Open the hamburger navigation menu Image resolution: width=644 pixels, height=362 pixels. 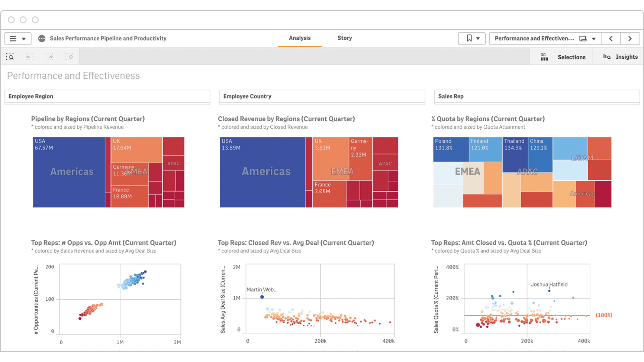[x=13, y=39]
